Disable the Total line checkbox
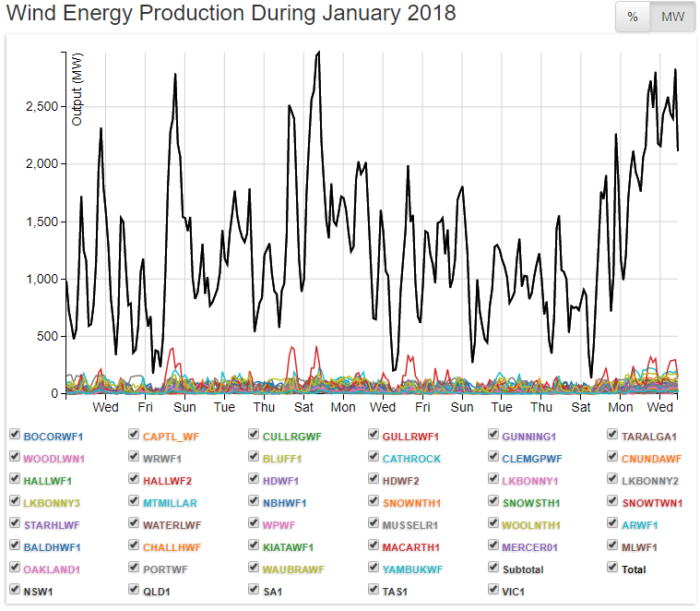This screenshot has width=700, height=611. (613, 569)
